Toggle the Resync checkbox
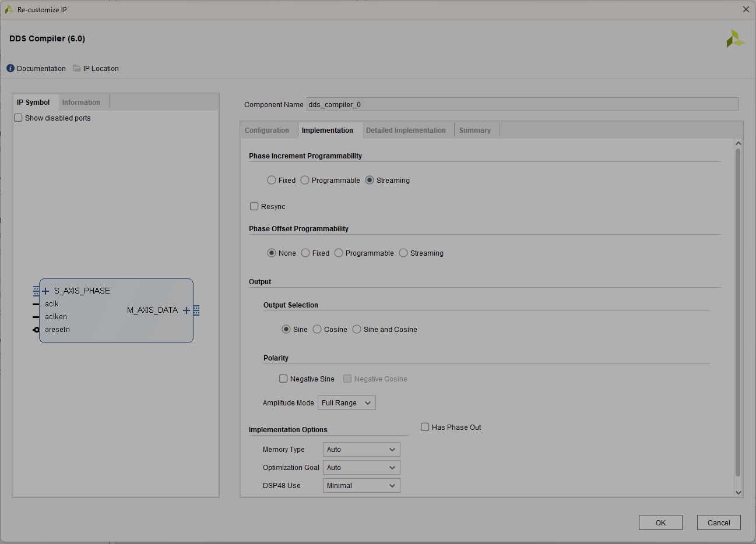The width and height of the screenshot is (756, 544). click(254, 206)
